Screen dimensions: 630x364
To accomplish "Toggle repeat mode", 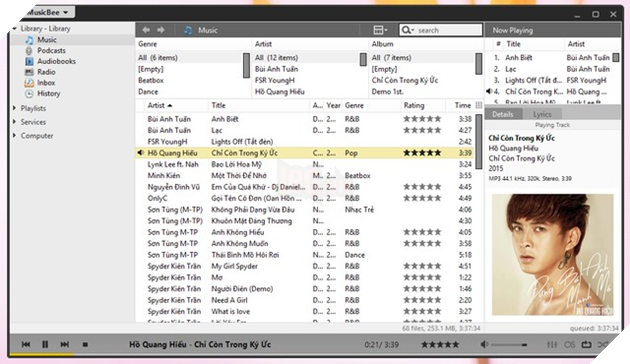I will (x=586, y=345).
